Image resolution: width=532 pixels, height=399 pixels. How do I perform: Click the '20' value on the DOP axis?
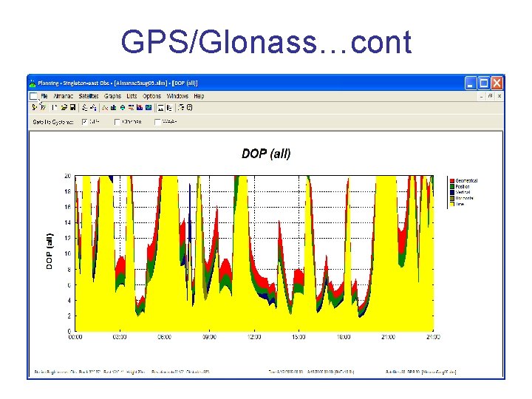[67, 176]
